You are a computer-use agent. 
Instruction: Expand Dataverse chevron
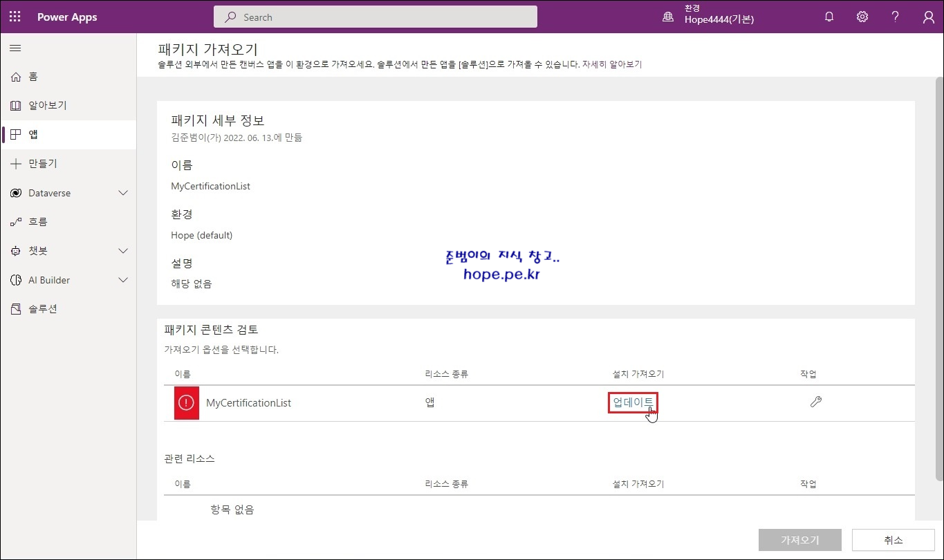123,193
